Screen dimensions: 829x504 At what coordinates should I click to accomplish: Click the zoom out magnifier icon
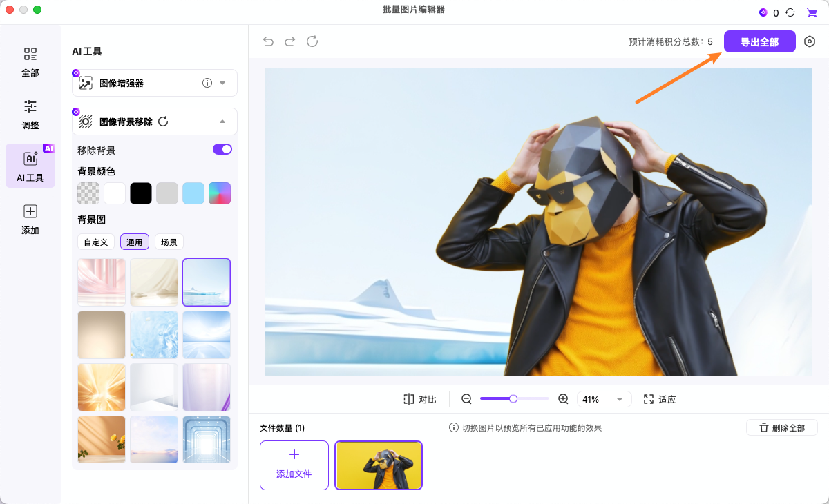[466, 399]
